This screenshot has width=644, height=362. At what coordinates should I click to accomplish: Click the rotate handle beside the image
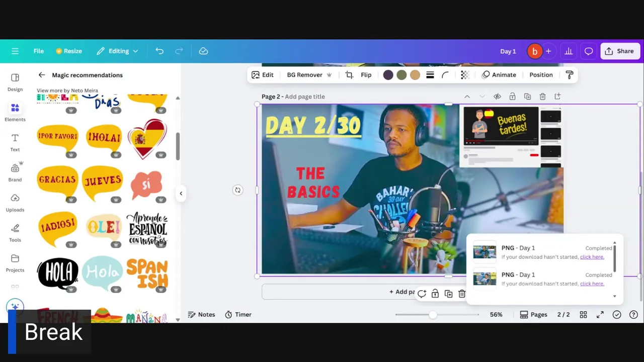(237, 190)
